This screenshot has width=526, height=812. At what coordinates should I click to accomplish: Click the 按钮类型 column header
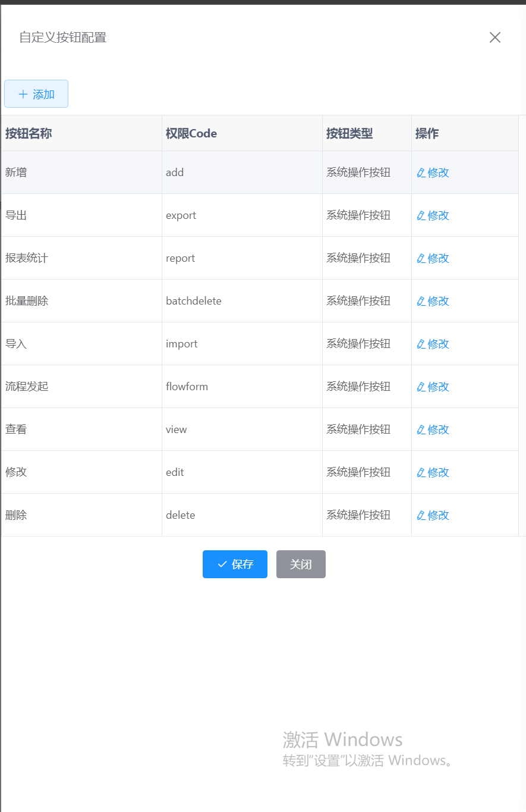(x=349, y=133)
